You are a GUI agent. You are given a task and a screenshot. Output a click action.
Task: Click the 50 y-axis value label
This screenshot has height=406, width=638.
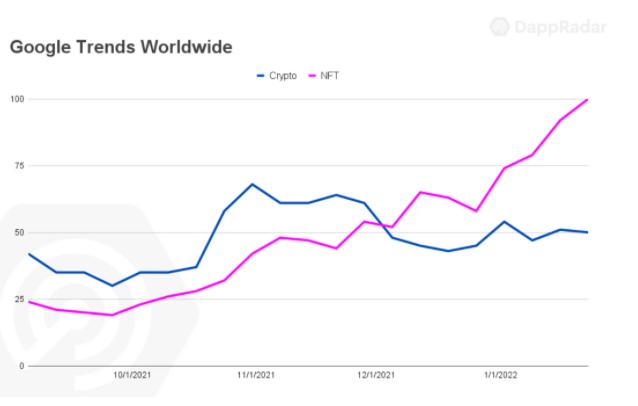pos(19,232)
